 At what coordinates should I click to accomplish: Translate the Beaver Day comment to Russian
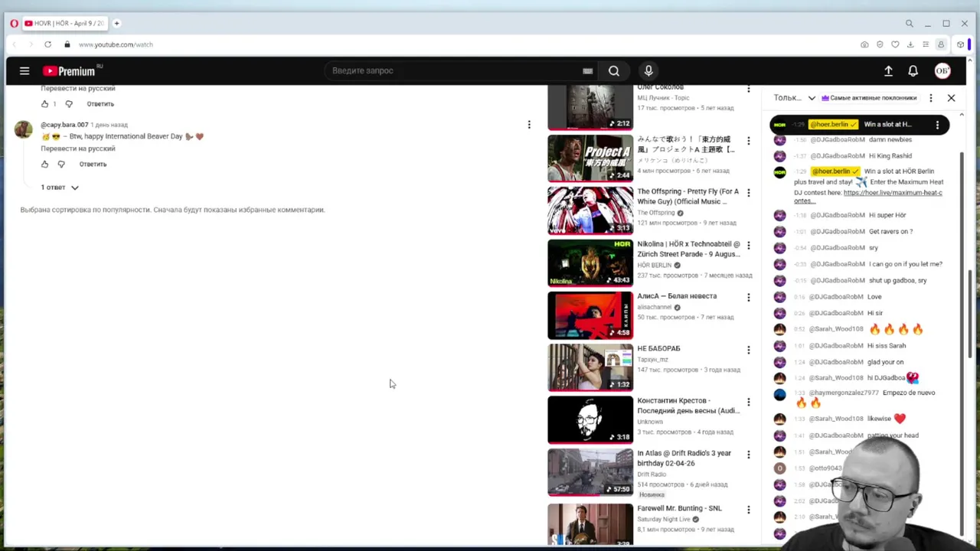(78, 148)
